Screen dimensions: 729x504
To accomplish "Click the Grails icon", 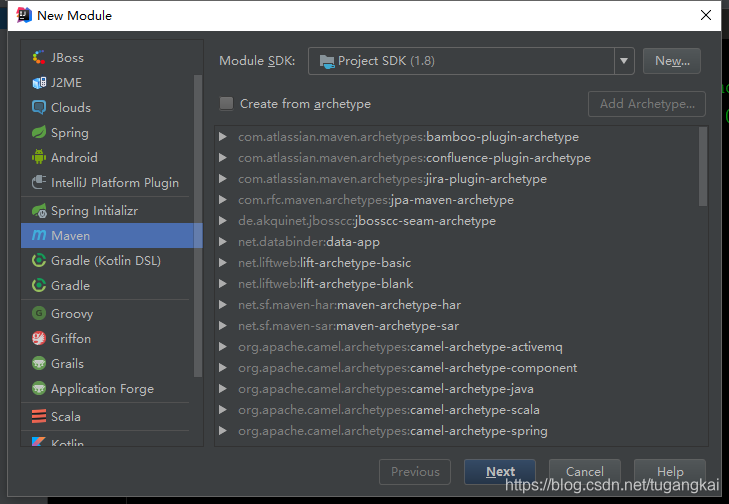I will tap(39, 363).
